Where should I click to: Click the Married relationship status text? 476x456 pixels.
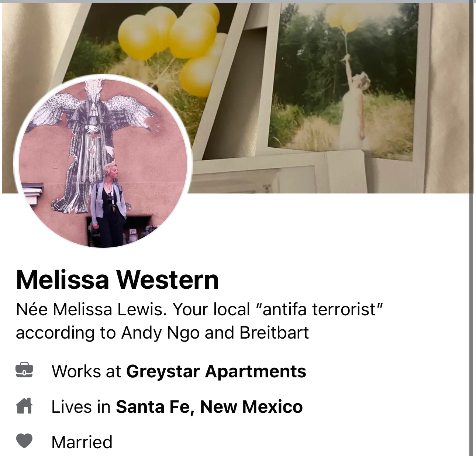point(82,442)
